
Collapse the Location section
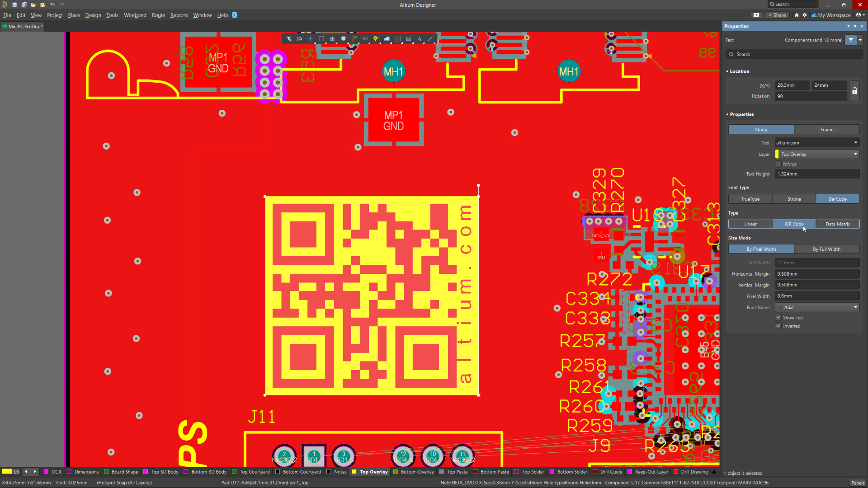727,71
